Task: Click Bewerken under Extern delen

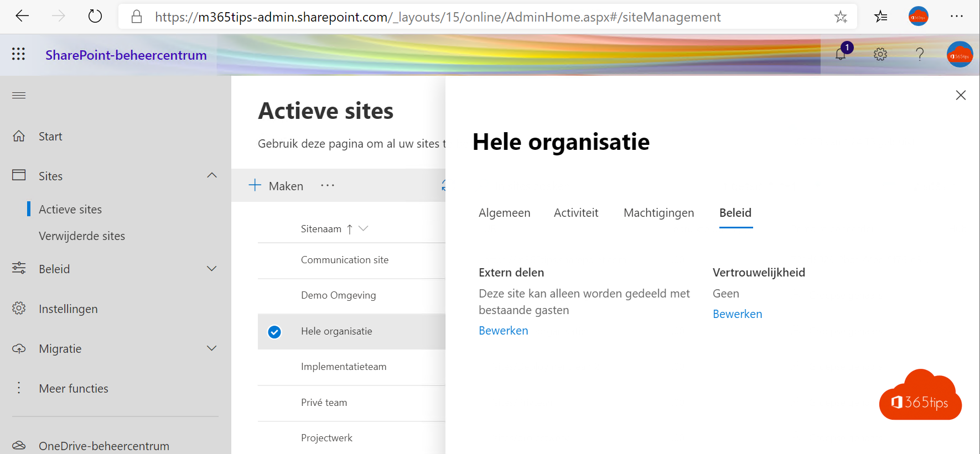Action: click(x=503, y=331)
